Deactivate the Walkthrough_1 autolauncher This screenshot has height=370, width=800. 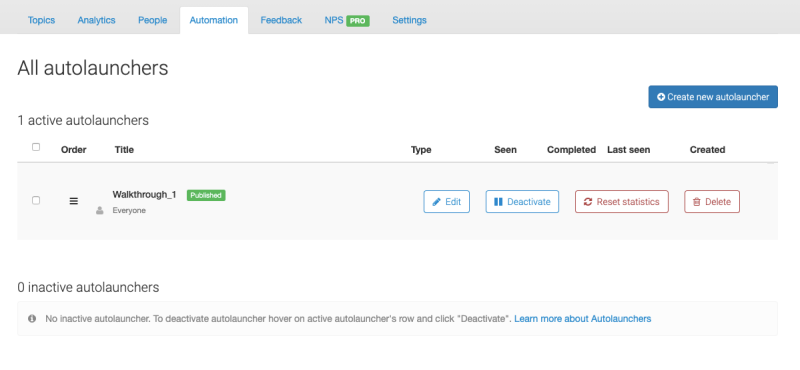pyautogui.click(x=522, y=202)
